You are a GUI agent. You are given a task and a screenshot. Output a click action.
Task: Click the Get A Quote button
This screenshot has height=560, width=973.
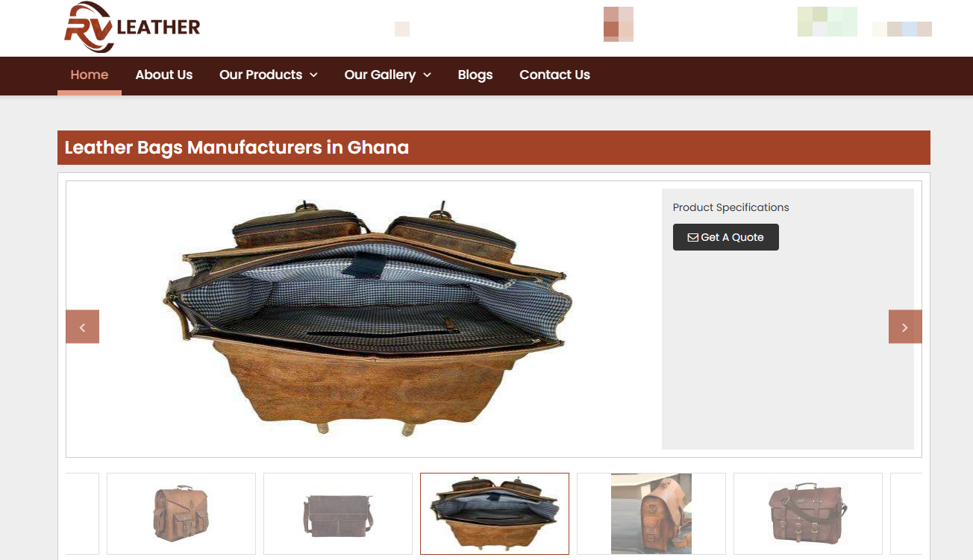(x=726, y=237)
